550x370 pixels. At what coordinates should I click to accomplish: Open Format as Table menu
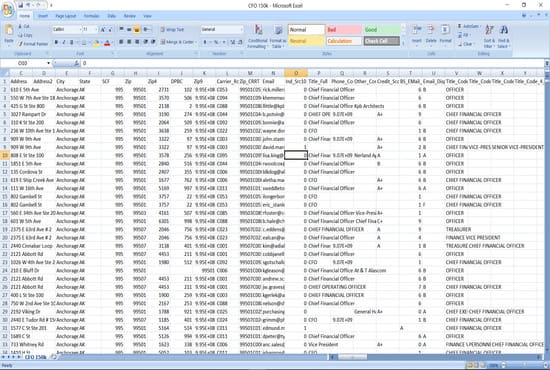278,36
